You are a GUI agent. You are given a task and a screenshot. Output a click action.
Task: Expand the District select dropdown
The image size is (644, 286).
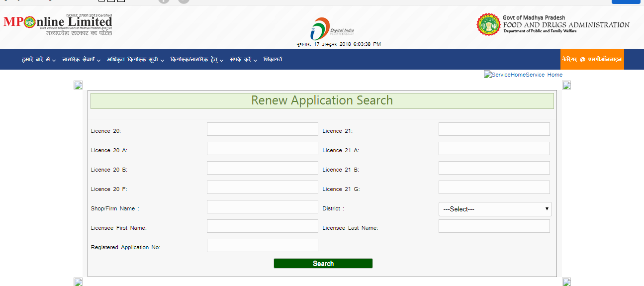[x=495, y=209]
